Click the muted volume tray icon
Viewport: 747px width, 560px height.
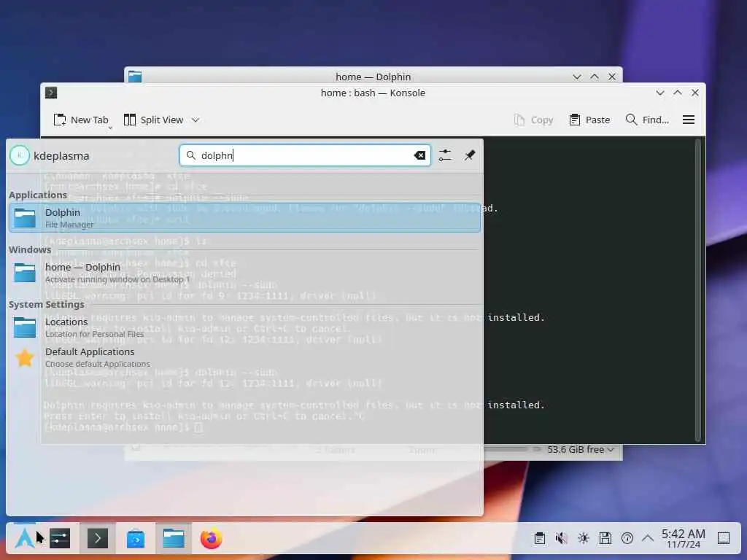pos(562,539)
